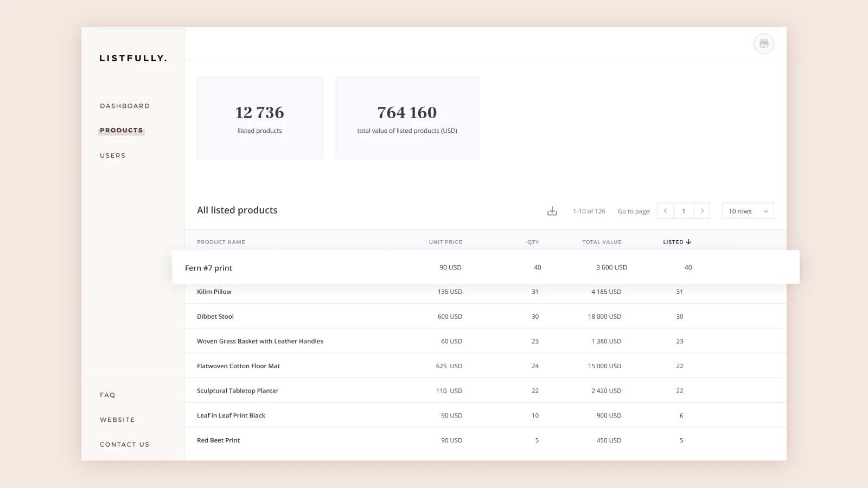Image resolution: width=868 pixels, height=488 pixels.
Task: Click the Website link
Action: click(x=117, y=420)
